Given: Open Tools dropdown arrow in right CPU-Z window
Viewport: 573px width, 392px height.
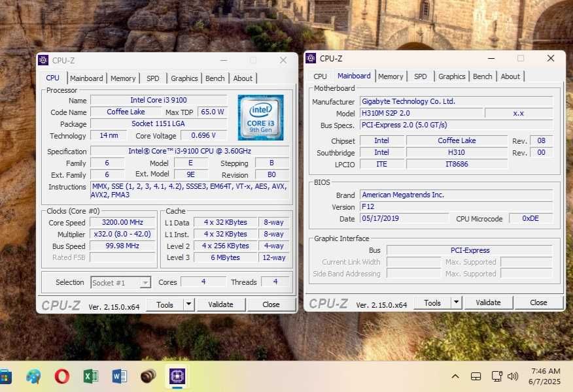Looking at the screenshot, I should pos(456,302).
